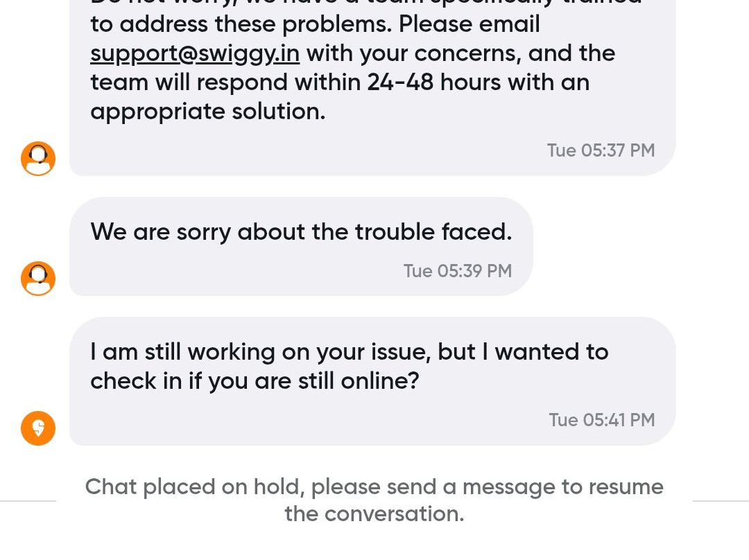This screenshot has width=749, height=560.
Task: Tap the "check in if you are still online?" line
Action: [x=255, y=381]
